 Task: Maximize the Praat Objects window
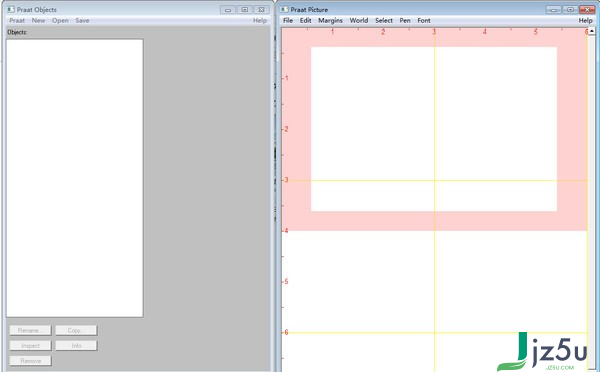(x=245, y=10)
